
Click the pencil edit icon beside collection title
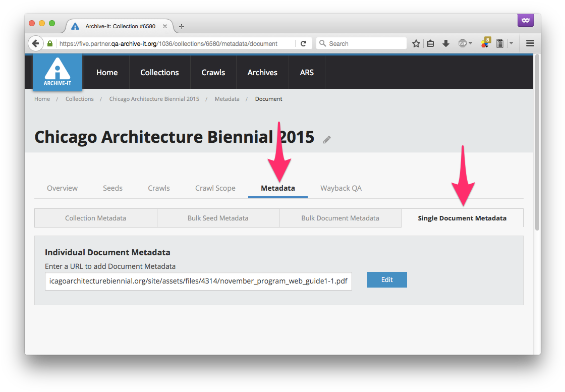[326, 140]
